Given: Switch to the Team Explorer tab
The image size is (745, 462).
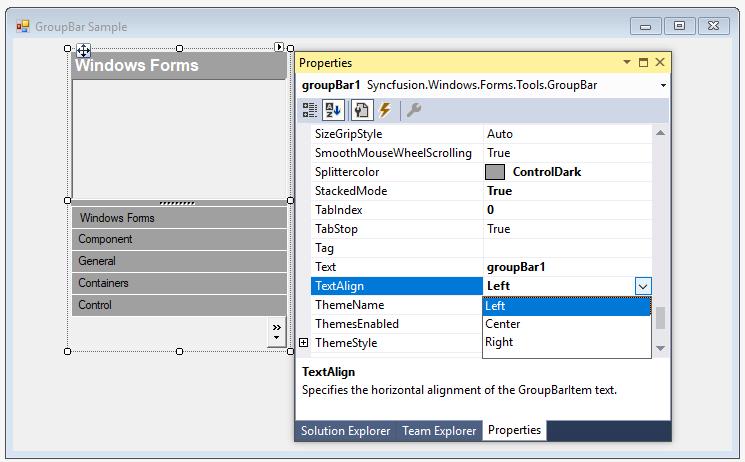Looking at the screenshot, I should [x=439, y=431].
